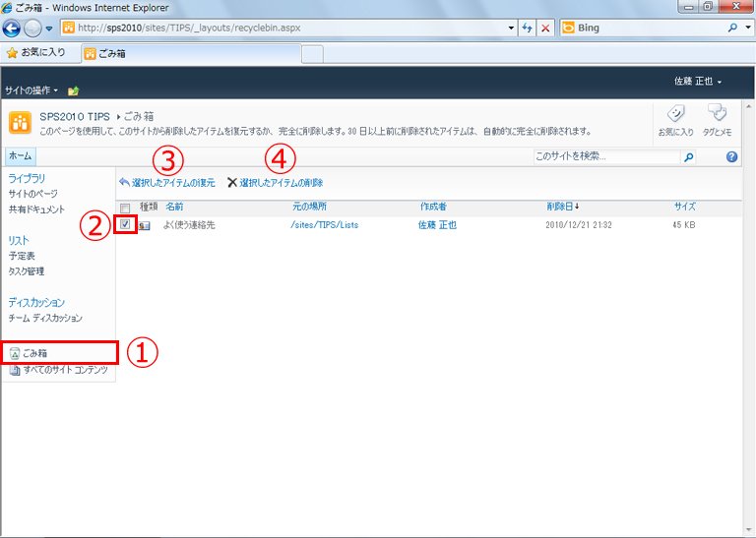756x538 pixels.
Task: Sort by the 作成者 column header
Action: [x=433, y=207]
